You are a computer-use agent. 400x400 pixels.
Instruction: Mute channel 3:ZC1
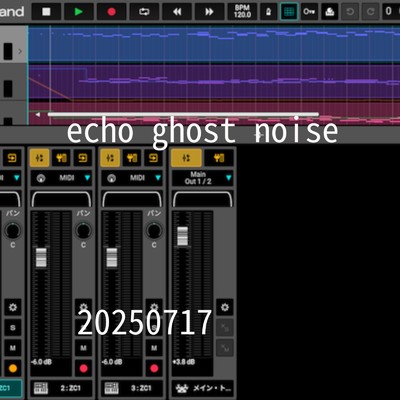[x=154, y=348]
